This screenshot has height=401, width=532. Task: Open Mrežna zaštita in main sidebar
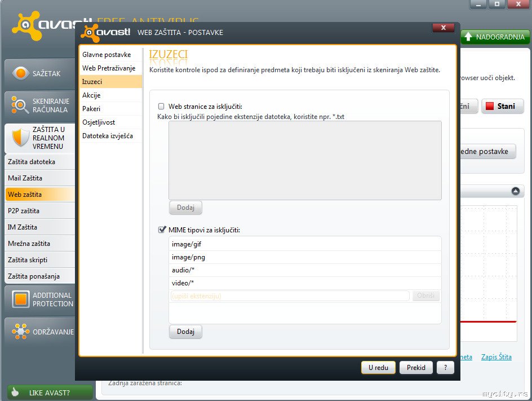click(x=40, y=243)
